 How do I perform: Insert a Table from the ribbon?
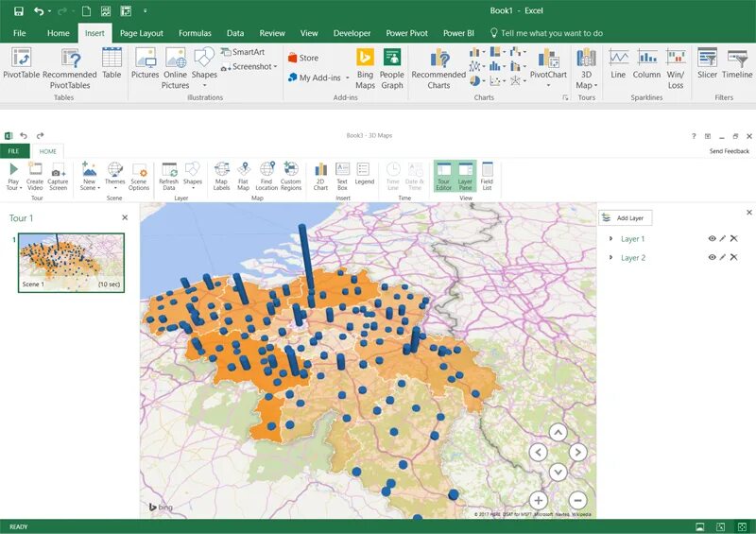coord(112,63)
